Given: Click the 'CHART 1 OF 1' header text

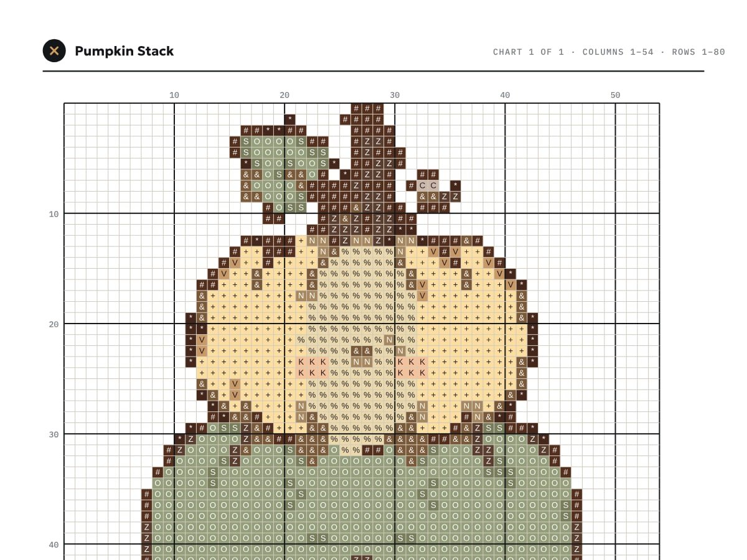Looking at the screenshot, I should tap(529, 52).
